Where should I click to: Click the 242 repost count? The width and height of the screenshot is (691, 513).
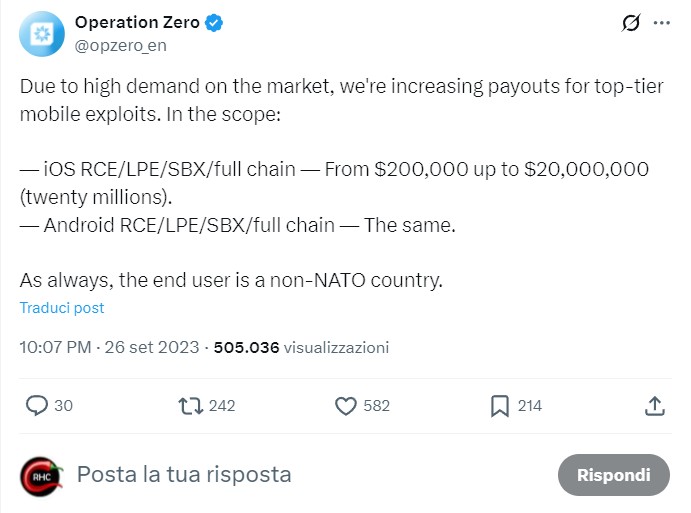click(x=223, y=405)
